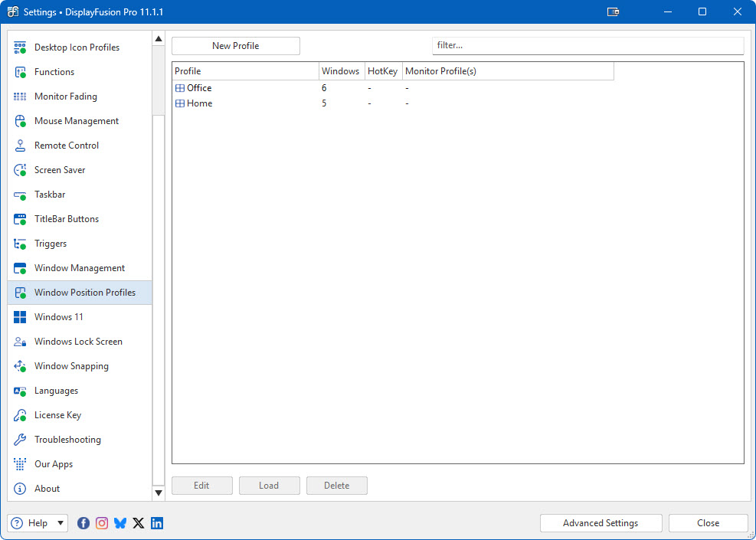Go to Monitor Fading settings
Image resolution: width=756 pixels, height=540 pixels.
[x=65, y=97]
